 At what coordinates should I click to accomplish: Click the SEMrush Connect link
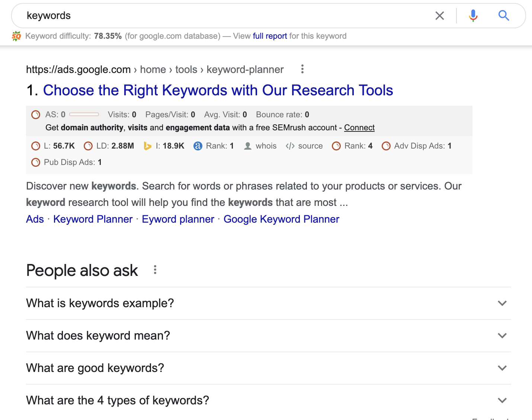point(359,128)
